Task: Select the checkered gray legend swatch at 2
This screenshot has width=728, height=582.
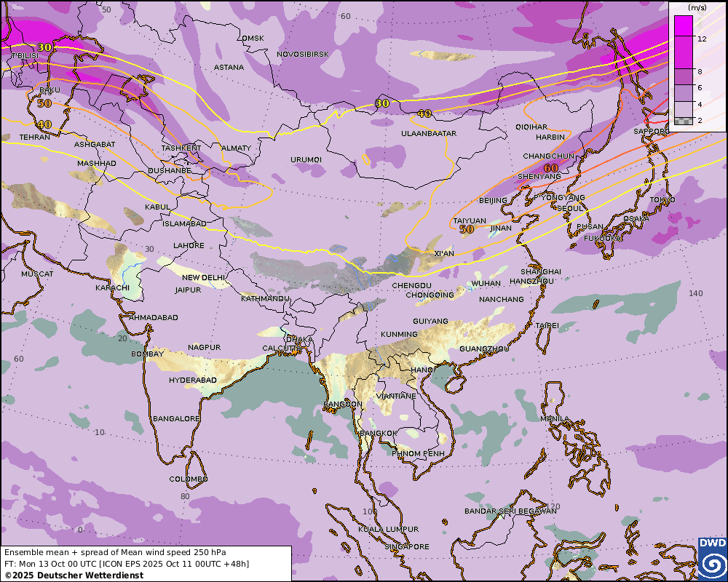Action: (684, 121)
